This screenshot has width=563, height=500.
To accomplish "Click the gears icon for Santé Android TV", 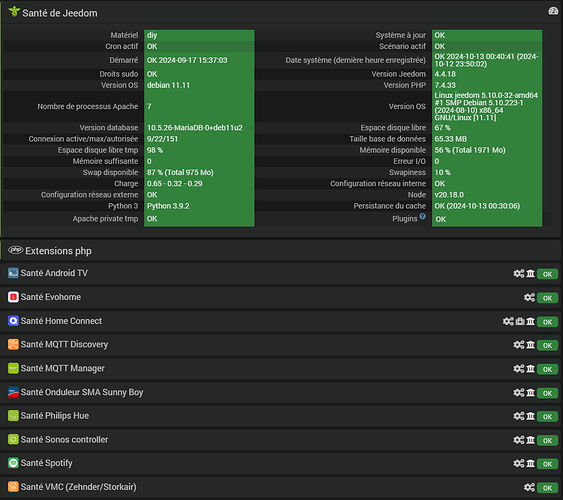I will pos(518,274).
